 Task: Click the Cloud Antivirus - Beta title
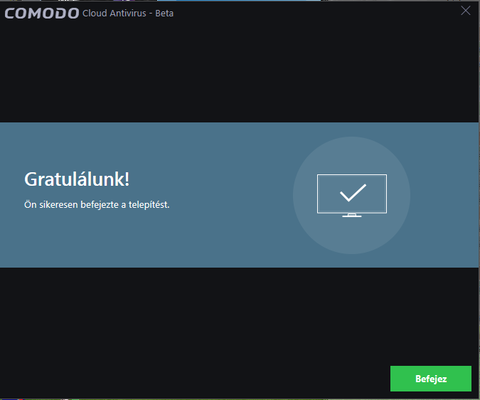pyautogui.click(x=128, y=13)
